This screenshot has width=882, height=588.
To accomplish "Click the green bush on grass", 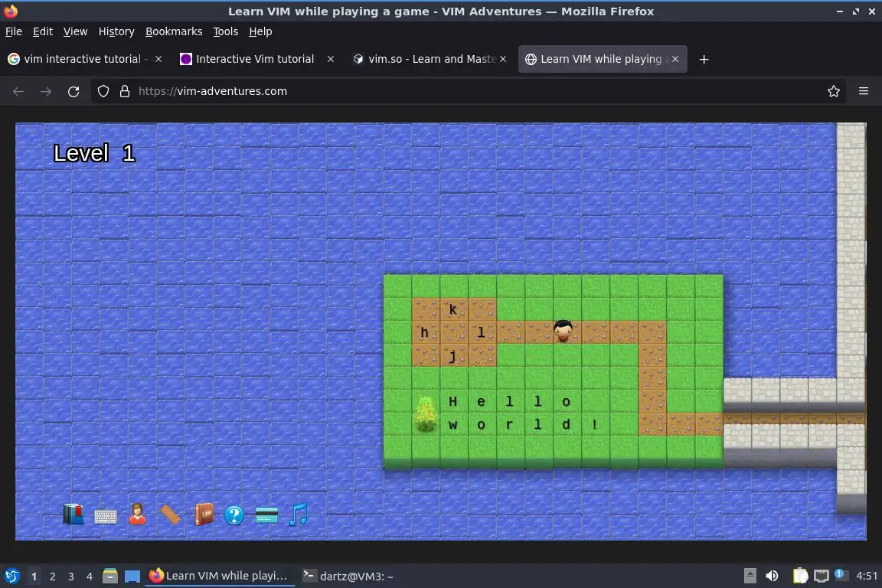I will [426, 413].
